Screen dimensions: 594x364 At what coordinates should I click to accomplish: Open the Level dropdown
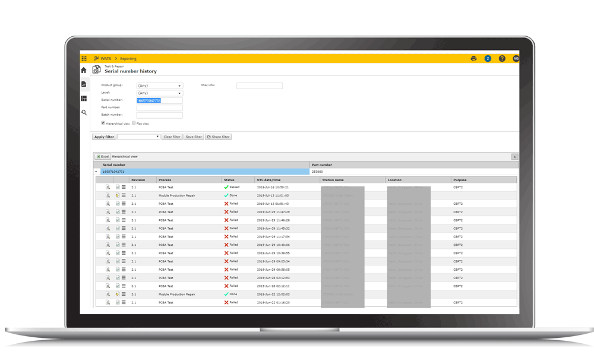pos(159,93)
